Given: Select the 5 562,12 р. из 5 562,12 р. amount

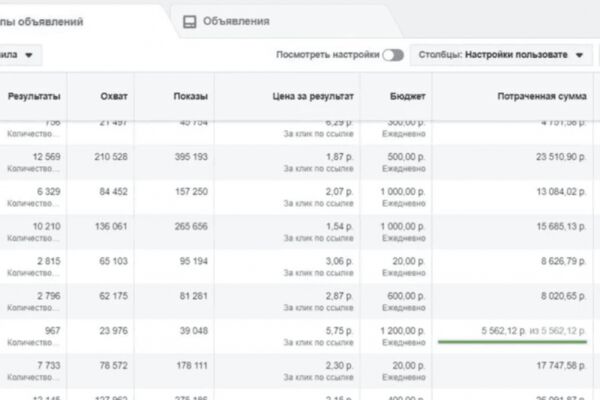Looking at the screenshot, I should [533, 331].
